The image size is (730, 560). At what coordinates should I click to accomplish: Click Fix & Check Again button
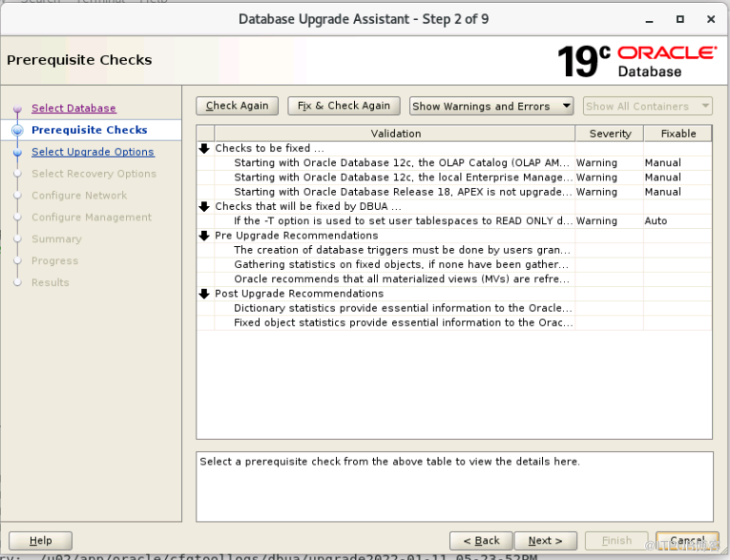click(x=344, y=106)
